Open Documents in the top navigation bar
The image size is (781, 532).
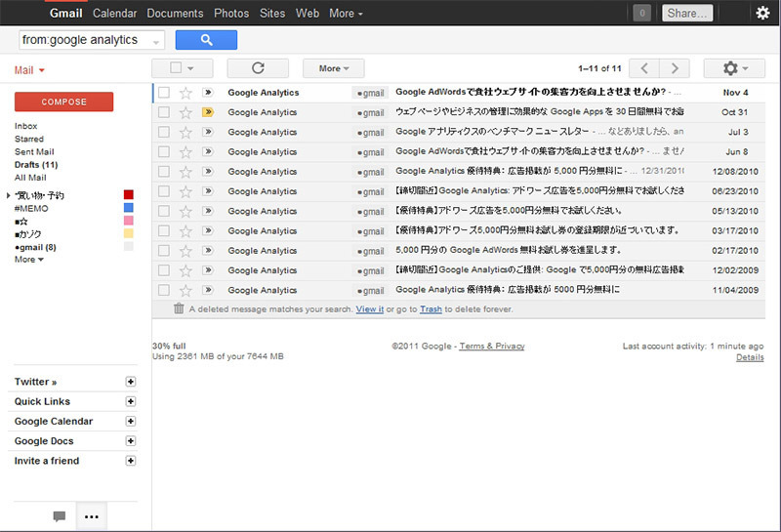(x=175, y=14)
